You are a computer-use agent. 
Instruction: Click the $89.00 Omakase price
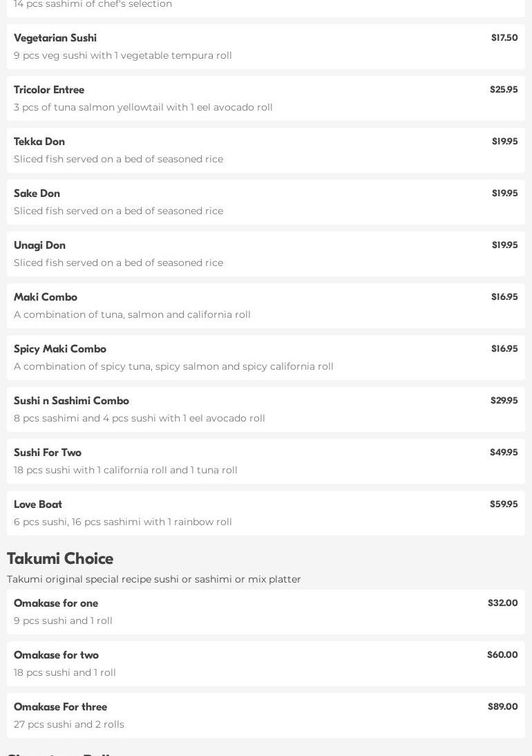tap(502, 707)
